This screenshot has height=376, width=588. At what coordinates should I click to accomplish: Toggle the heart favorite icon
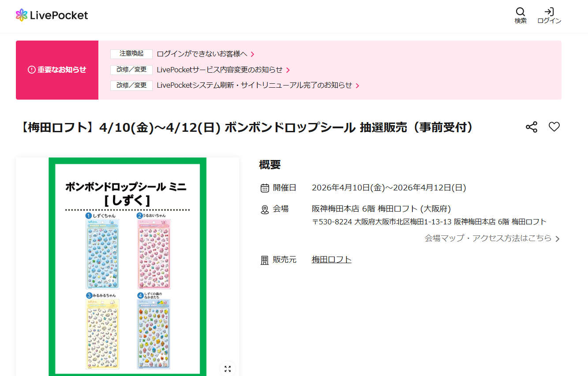(x=554, y=127)
